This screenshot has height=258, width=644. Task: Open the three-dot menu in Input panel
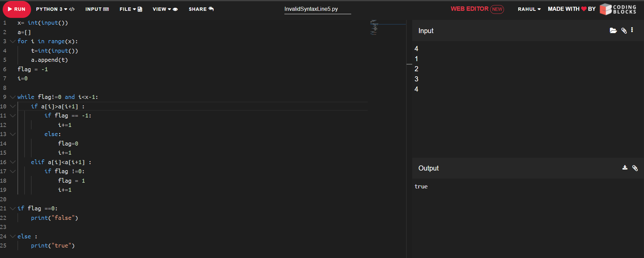632,30
